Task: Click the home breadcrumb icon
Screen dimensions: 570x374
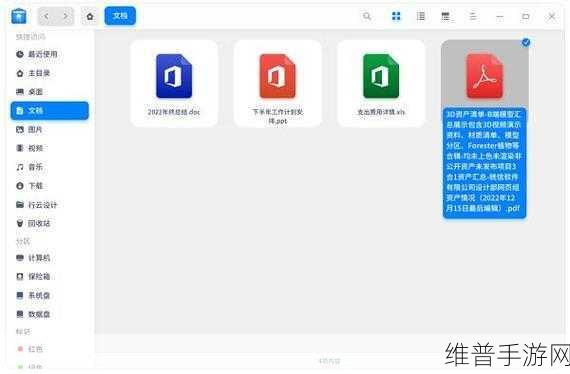Action: [90, 16]
